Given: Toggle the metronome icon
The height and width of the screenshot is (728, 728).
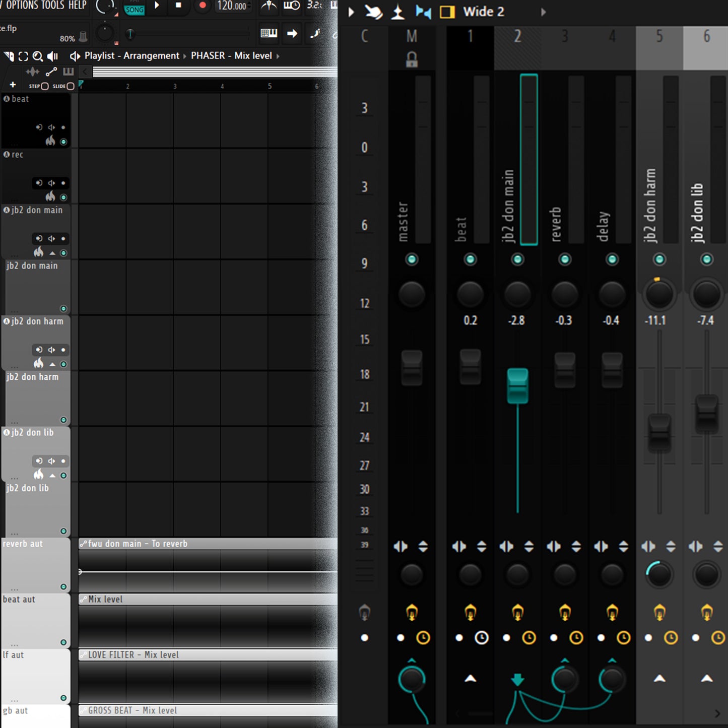Looking at the screenshot, I should (269, 6).
